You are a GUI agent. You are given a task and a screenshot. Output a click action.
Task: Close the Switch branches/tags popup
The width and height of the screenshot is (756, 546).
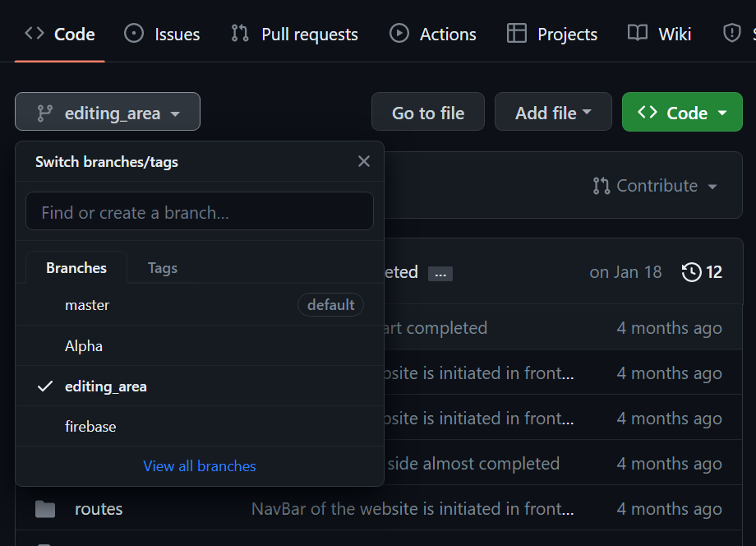[x=364, y=162]
